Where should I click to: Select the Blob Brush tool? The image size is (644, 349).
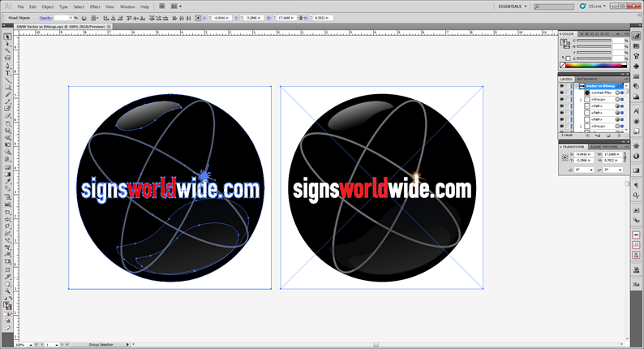click(x=7, y=109)
